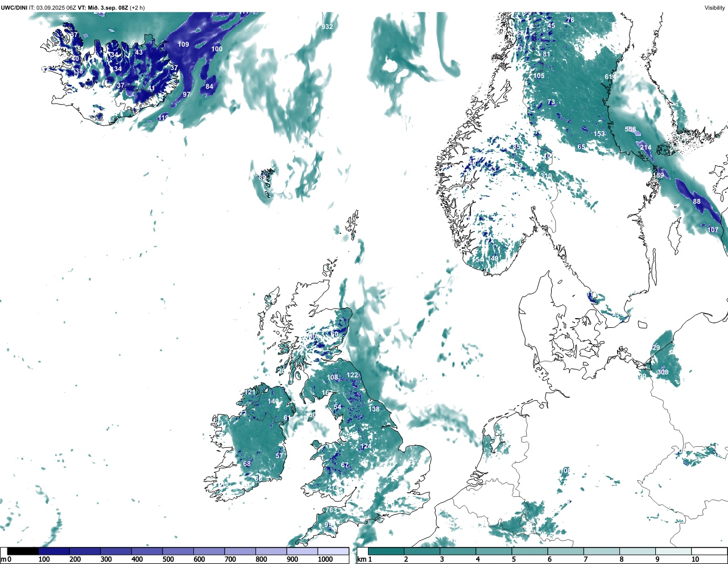The image size is (728, 564).
Task: Click the '84' value southeast of Iceland
Action: (209, 87)
